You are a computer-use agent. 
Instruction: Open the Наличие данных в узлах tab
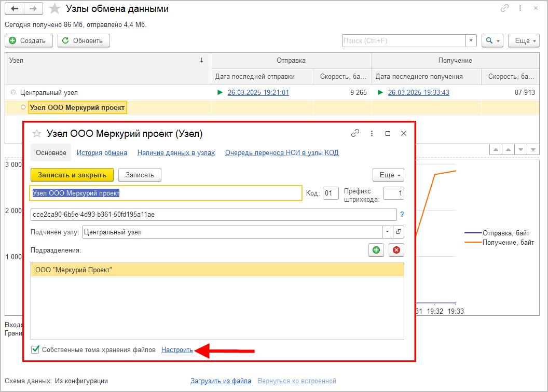click(176, 153)
